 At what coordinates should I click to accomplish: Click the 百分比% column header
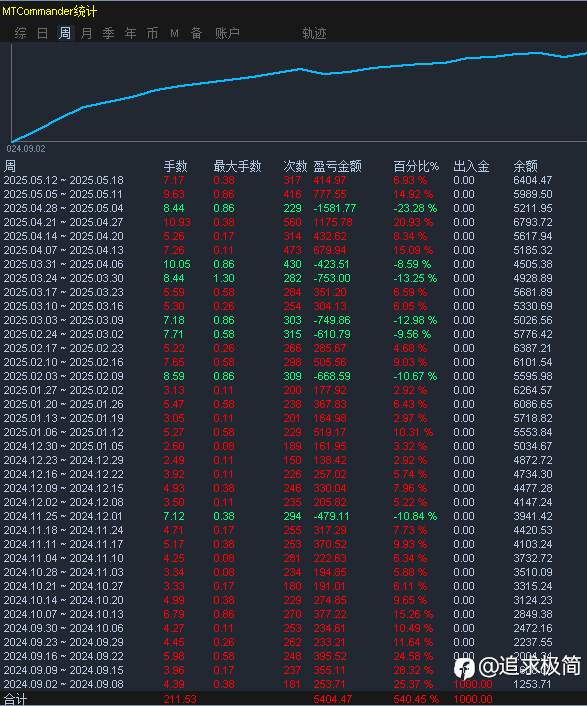416,166
